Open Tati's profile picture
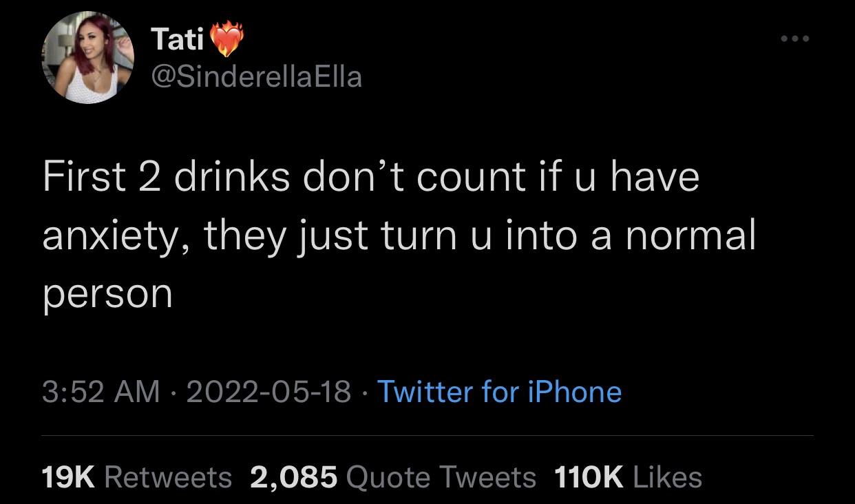This screenshot has width=855, height=504. click(87, 57)
